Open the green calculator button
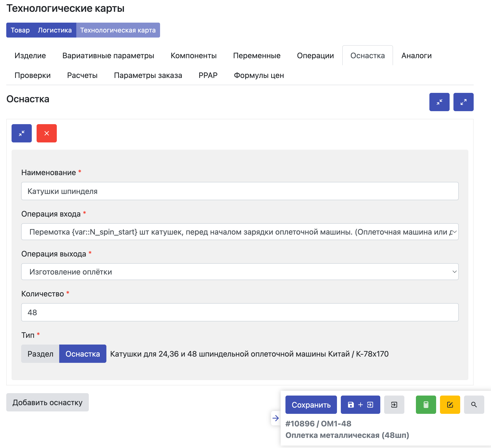The width and height of the screenshot is (491, 448). coord(426,405)
